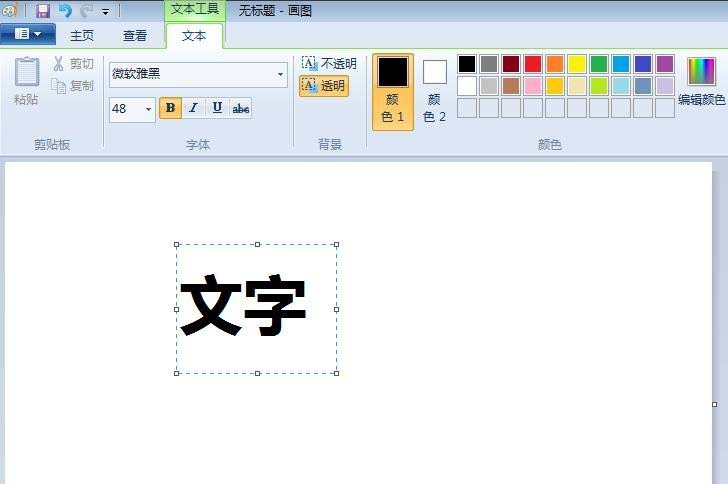Click the font size field showing 48
728x484 pixels.
(126, 109)
